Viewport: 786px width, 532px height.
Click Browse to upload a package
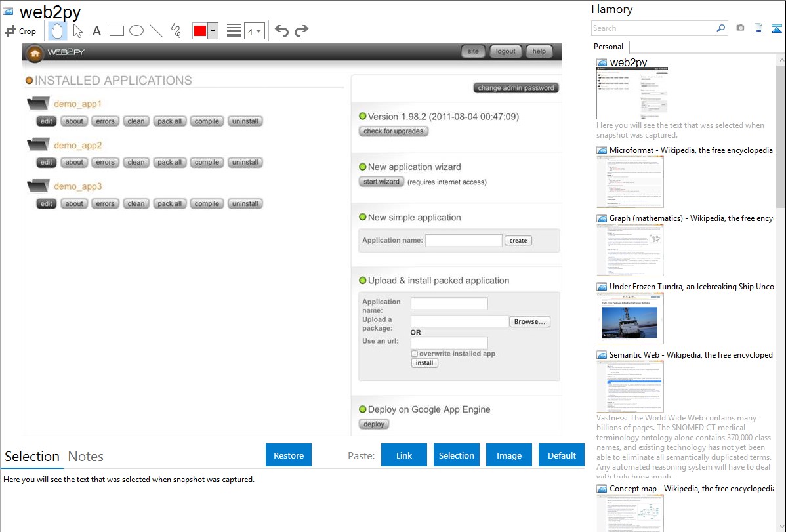pos(529,322)
